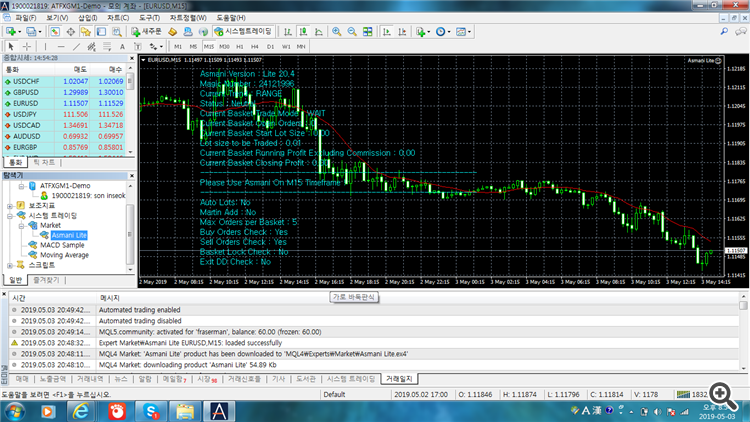Viewport: 750px width, 422px height.
Task: Open the templates dropdown icon
Action: pyautogui.click(x=463, y=32)
